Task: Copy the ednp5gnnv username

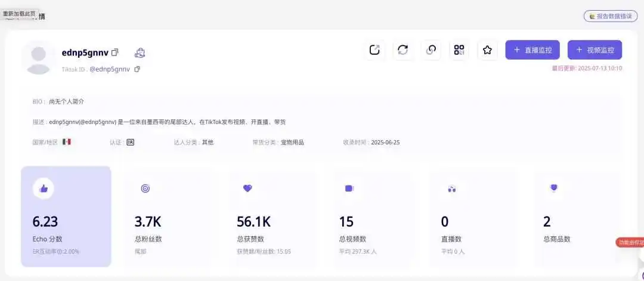Action: 115,52
